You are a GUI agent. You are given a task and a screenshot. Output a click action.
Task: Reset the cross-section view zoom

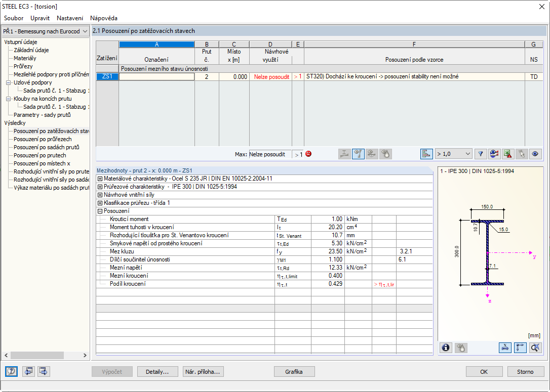point(535,347)
